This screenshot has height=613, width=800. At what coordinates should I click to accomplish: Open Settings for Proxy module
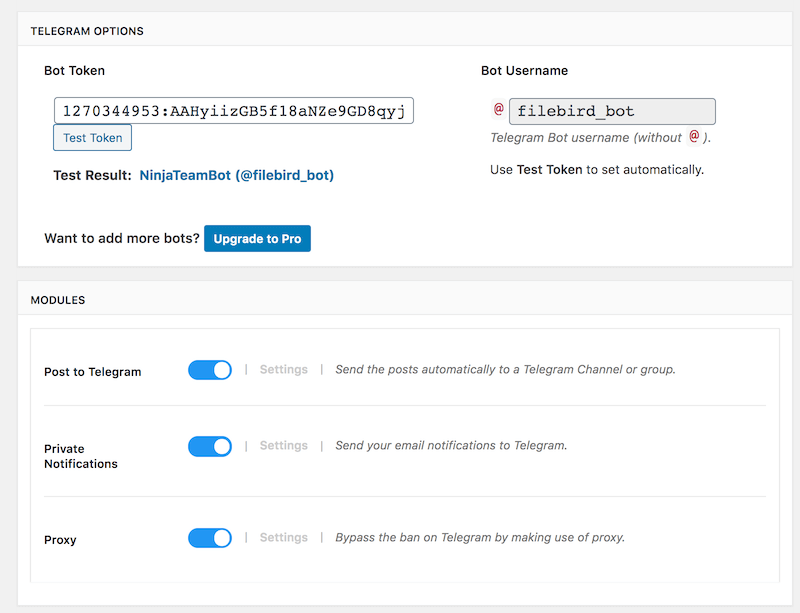pyautogui.click(x=284, y=537)
